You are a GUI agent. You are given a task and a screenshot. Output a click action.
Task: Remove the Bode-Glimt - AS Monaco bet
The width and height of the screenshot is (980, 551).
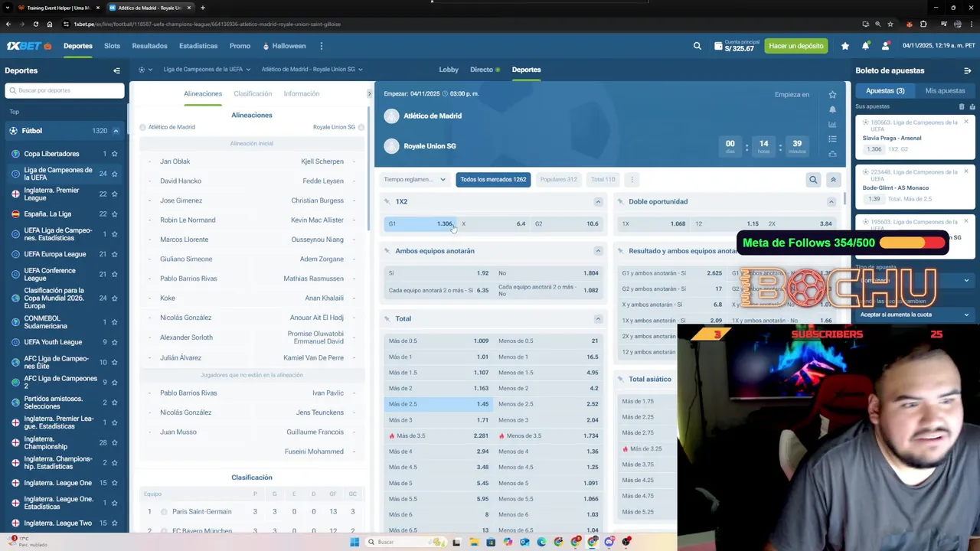point(966,171)
